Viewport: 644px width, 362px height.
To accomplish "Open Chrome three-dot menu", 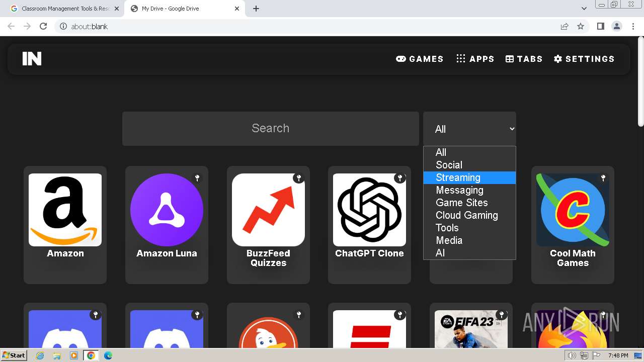I will pyautogui.click(x=633, y=26).
